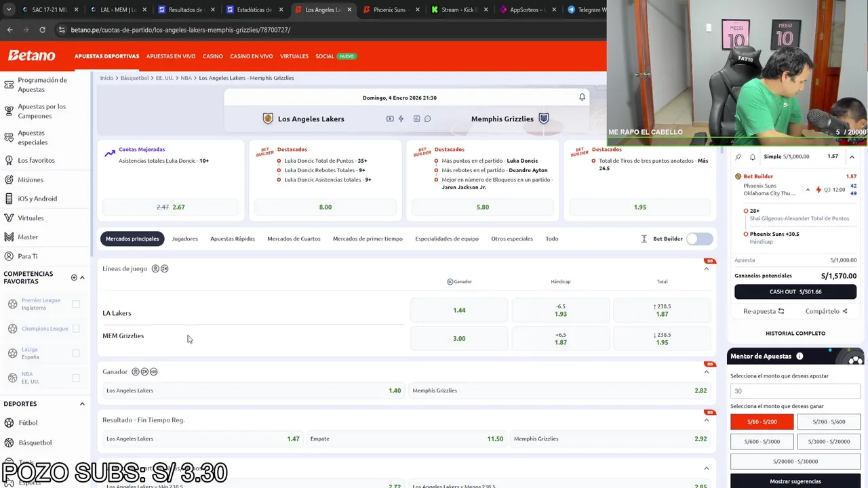Collapse the Líneas de juego section
This screenshot has height=488, width=868.
coord(706,268)
